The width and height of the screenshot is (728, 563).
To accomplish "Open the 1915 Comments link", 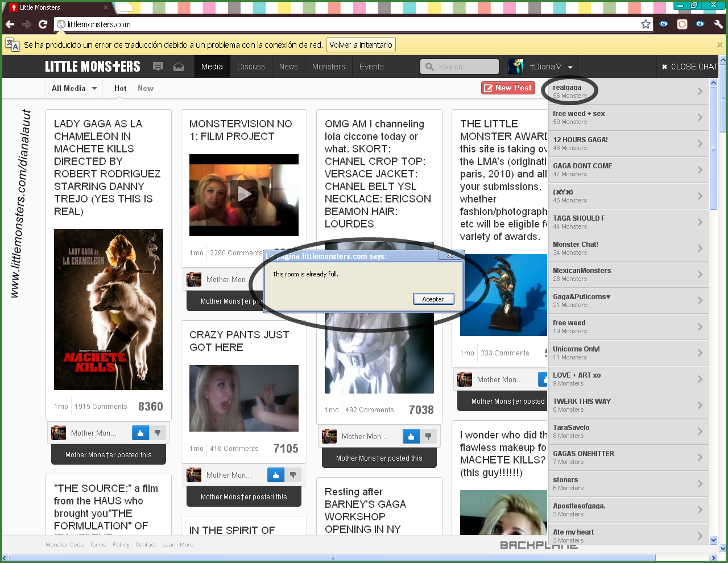I will tap(101, 407).
